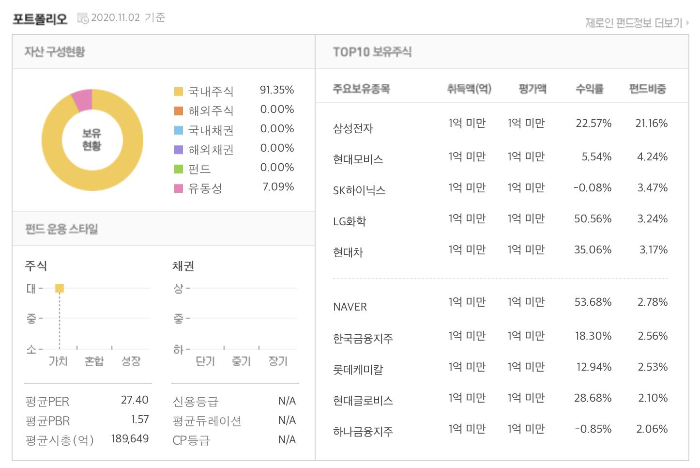Click the 한국금융지주 stock row name

click(x=363, y=338)
